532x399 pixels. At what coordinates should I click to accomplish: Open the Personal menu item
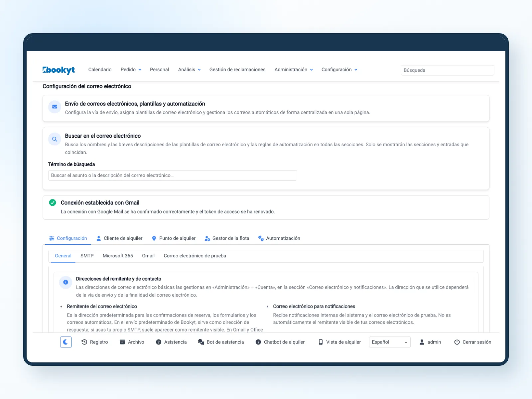tap(159, 69)
